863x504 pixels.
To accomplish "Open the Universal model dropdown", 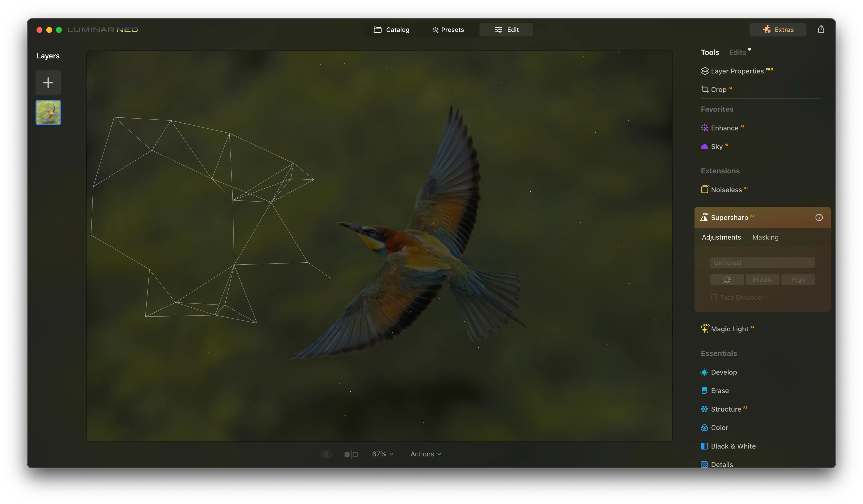I will click(x=762, y=263).
